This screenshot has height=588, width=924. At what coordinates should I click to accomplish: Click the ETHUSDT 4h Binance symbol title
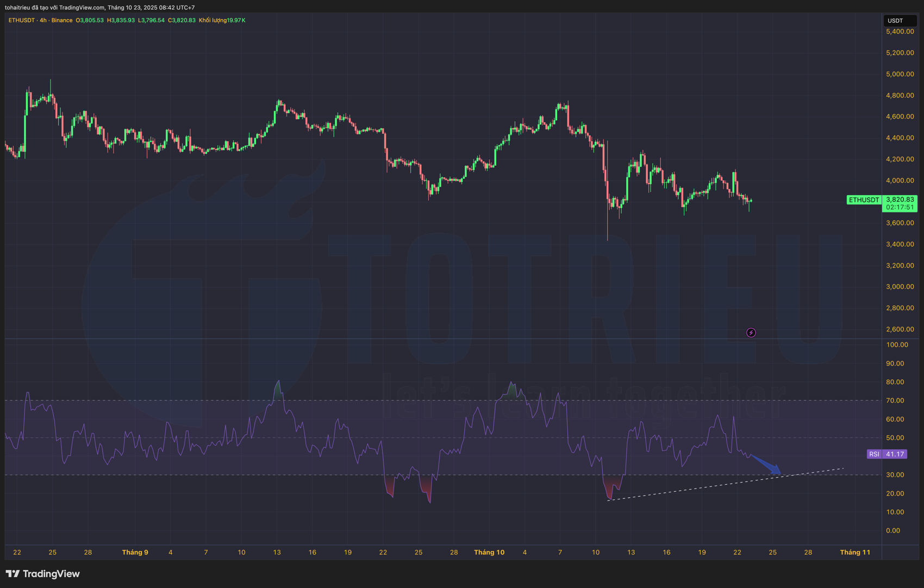tap(40, 20)
